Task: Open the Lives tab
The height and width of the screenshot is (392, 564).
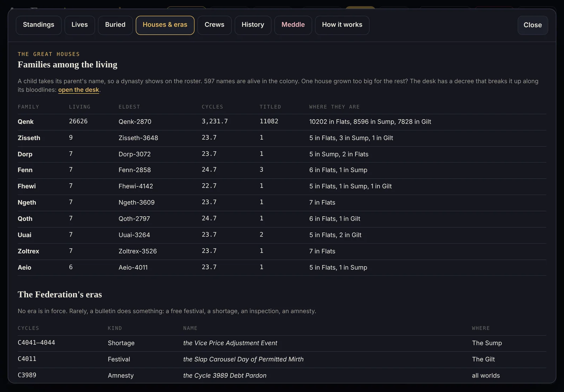Action: tap(80, 25)
